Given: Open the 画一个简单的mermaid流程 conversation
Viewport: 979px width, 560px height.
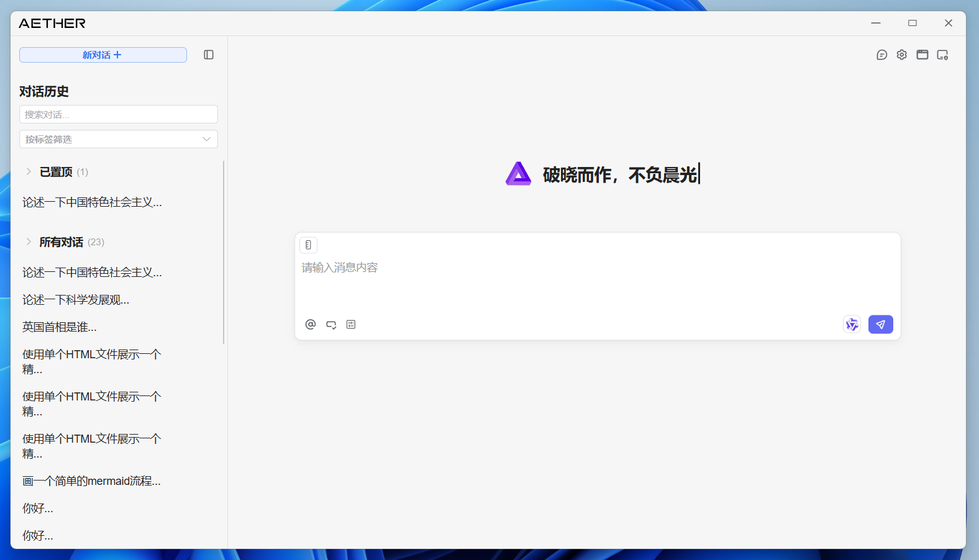Looking at the screenshot, I should [x=91, y=481].
